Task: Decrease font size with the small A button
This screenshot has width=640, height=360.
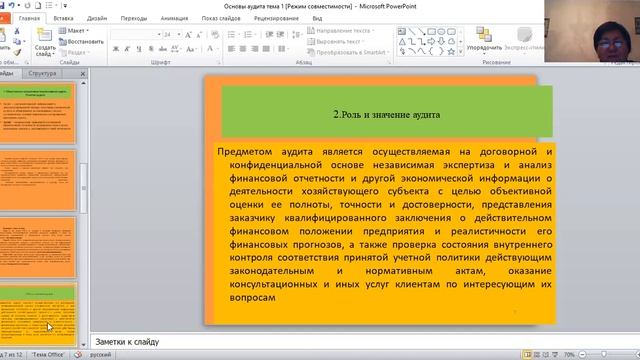Action: [x=199, y=35]
